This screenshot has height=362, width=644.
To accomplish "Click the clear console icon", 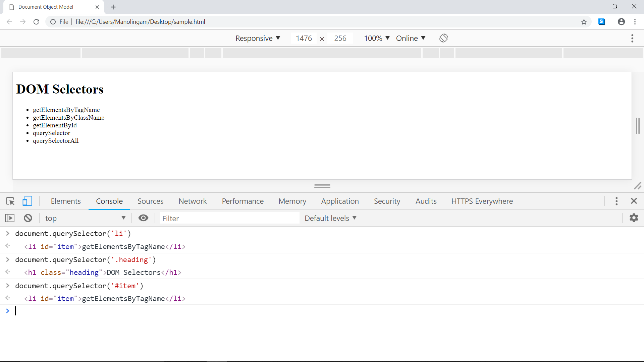I will coord(28,218).
